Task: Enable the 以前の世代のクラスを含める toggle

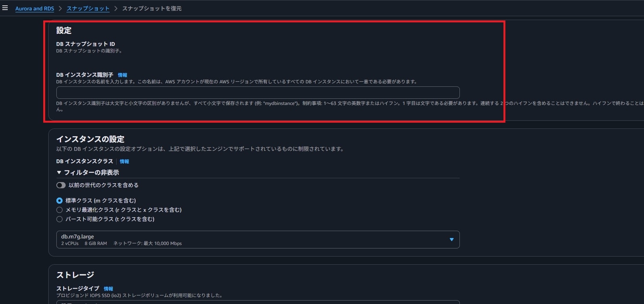Action: pos(61,185)
